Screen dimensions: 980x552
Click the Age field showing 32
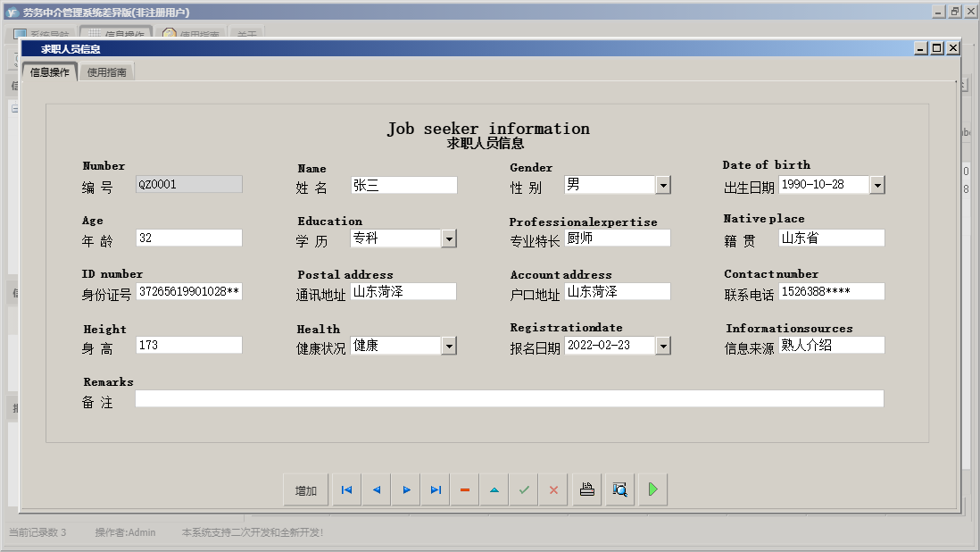tap(189, 238)
